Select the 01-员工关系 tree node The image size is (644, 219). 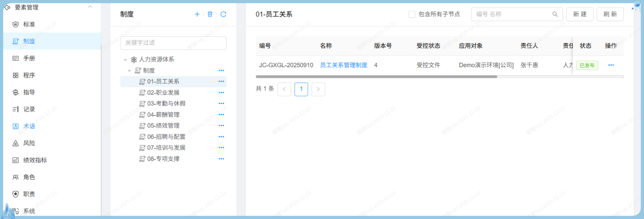tap(163, 81)
